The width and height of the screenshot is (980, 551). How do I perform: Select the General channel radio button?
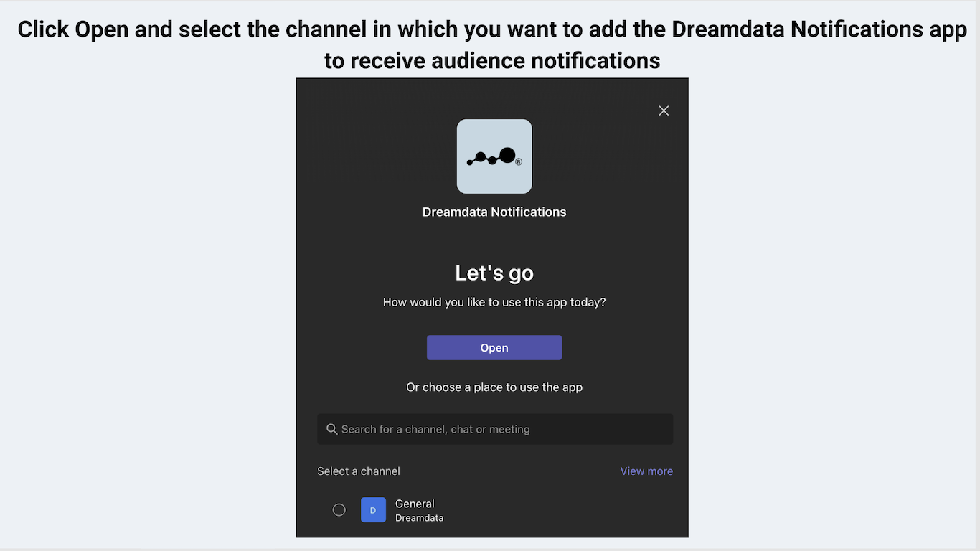(x=339, y=509)
